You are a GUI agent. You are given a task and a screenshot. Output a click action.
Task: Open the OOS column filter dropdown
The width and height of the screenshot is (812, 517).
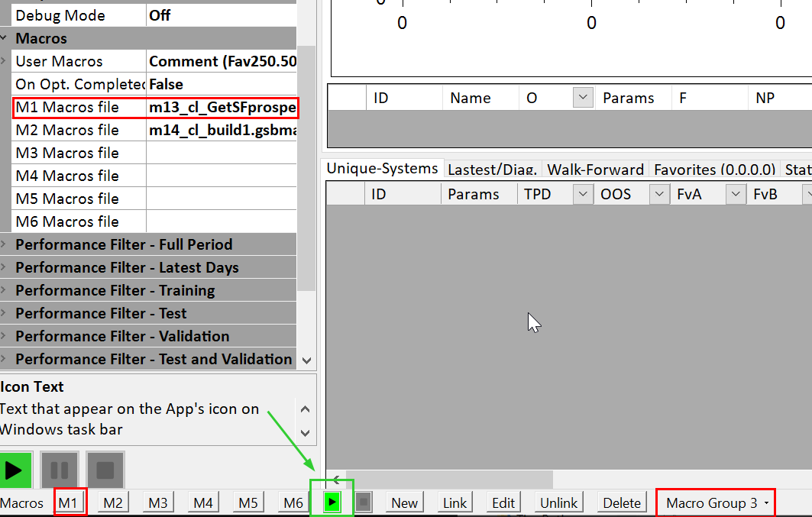coord(659,194)
